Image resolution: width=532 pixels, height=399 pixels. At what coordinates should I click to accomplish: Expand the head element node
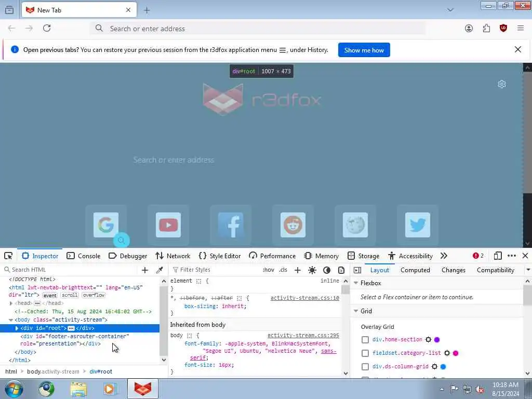tap(11, 303)
